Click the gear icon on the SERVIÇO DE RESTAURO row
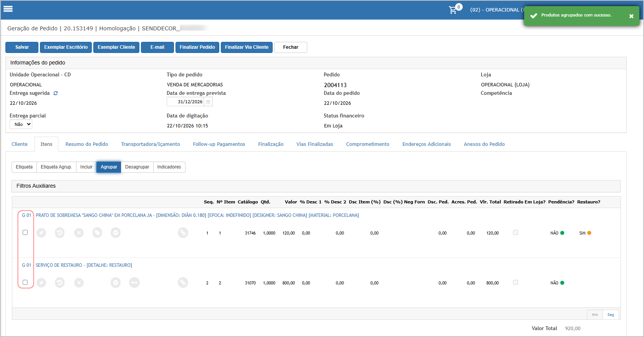The width and height of the screenshot is (644, 337). tap(116, 282)
